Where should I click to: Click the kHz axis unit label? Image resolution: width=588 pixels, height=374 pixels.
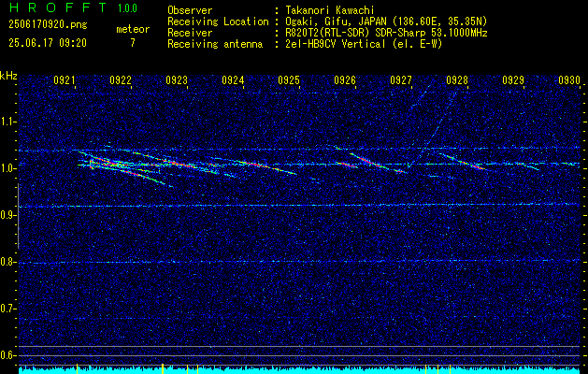pos(8,76)
